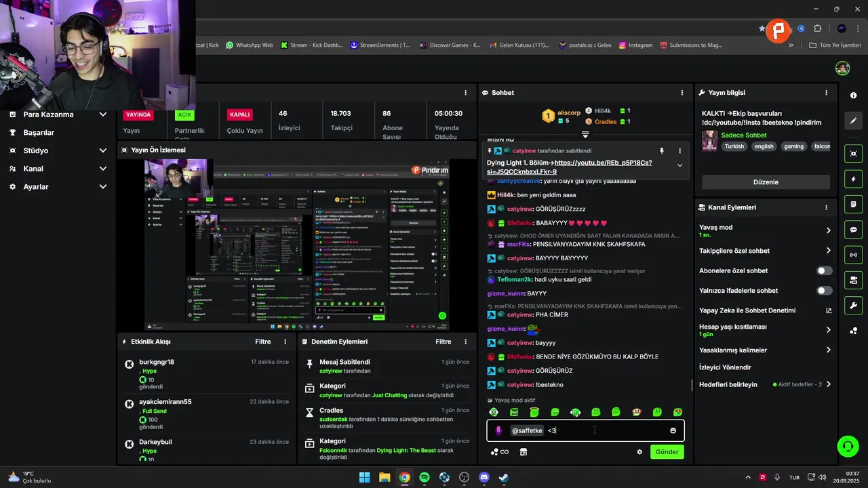
Task: Open Yayın bilgisi panel three-dot menu
Action: click(x=826, y=93)
